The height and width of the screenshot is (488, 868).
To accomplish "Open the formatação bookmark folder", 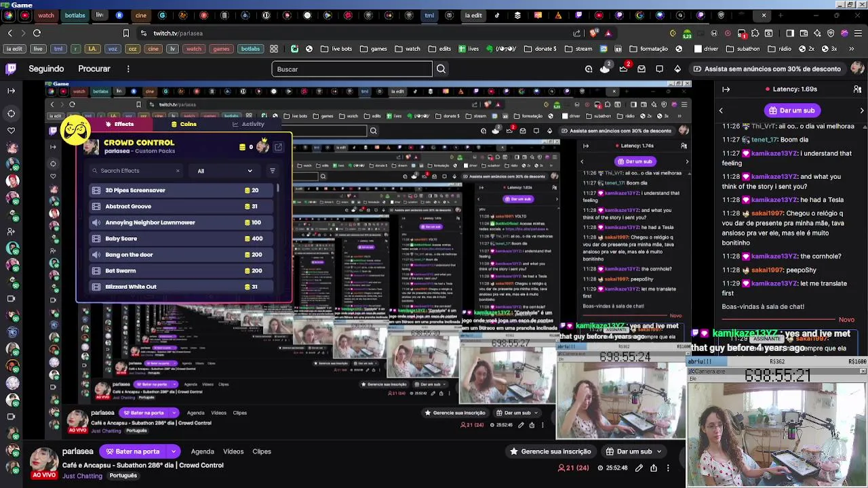I will [648, 49].
